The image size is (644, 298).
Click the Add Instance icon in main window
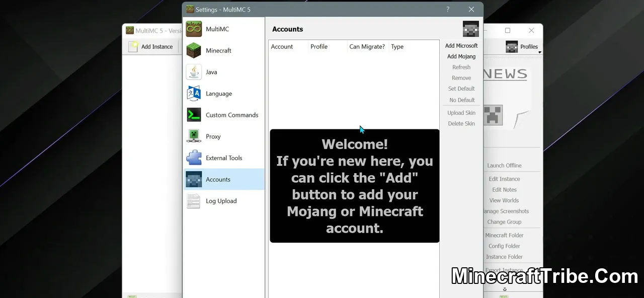(x=133, y=47)
